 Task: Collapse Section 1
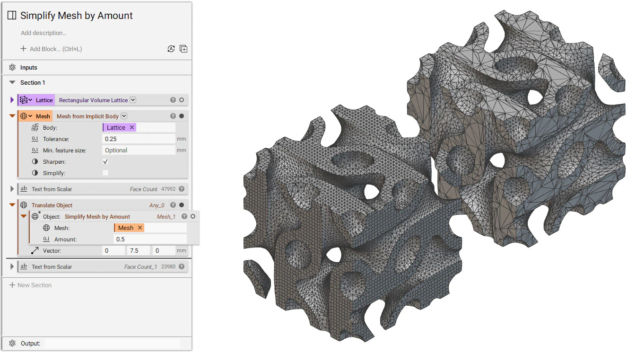click(x=11, y=82)
